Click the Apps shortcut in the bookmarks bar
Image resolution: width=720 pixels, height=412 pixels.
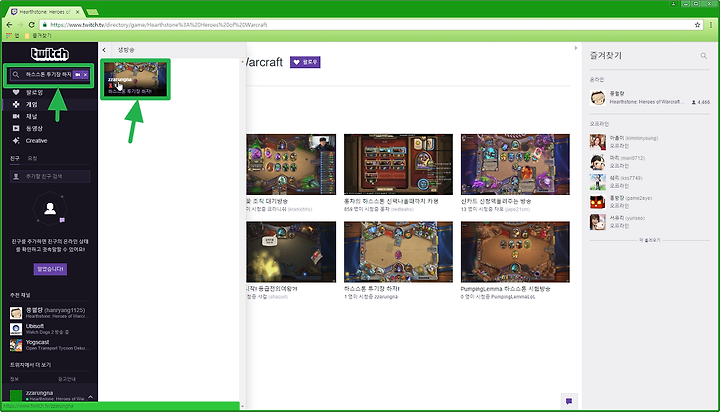[12, 35]
